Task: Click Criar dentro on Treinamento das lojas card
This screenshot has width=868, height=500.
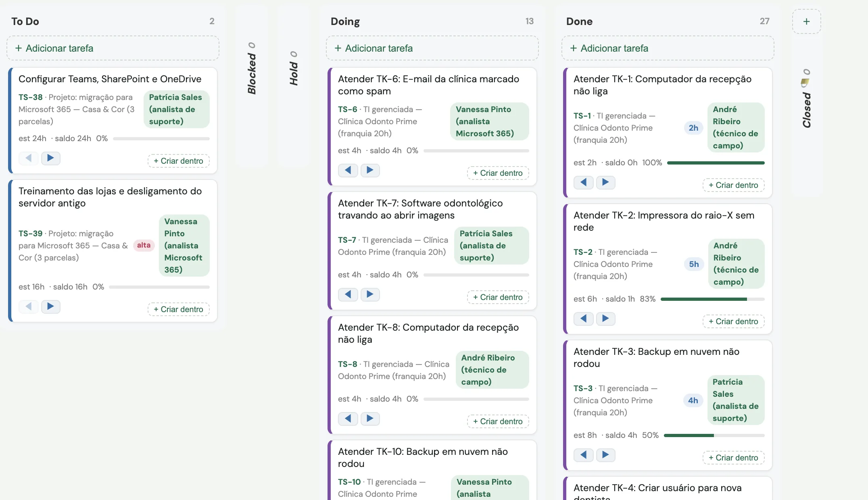Action: (179, 309)
